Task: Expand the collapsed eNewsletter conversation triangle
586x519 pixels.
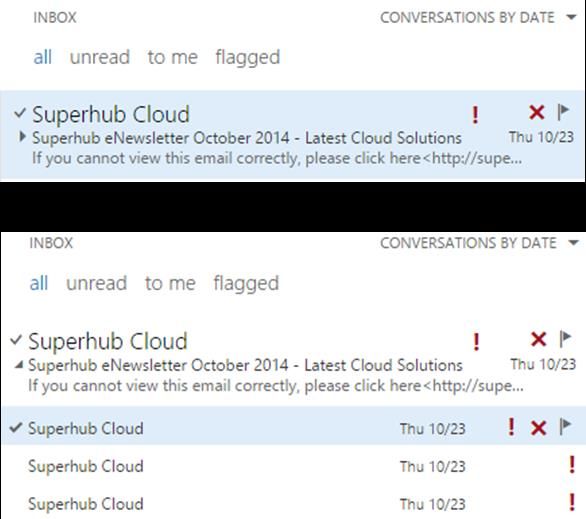Action: 22,137
